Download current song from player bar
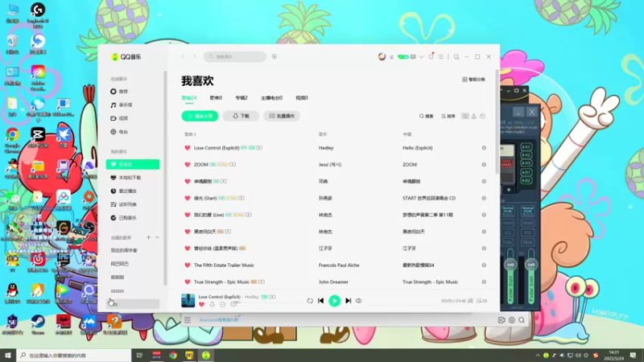 coord(212,305)
